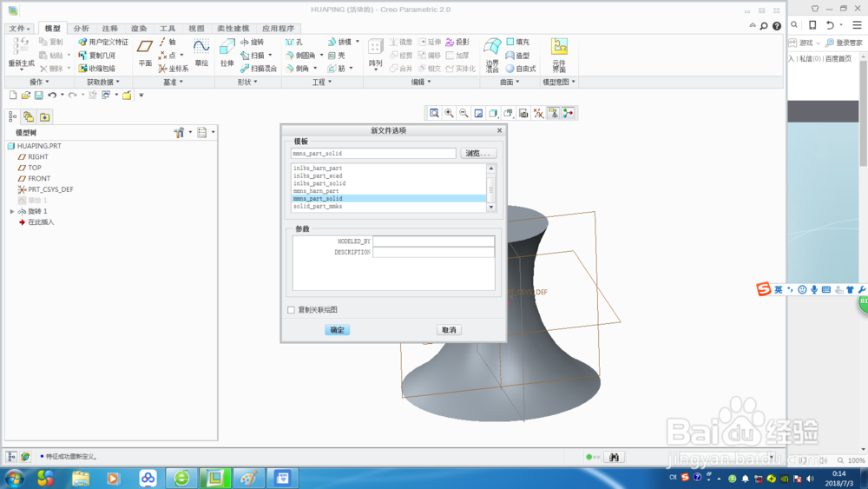Expand the 工程 group dropdown
This screenshot has height=489, width=868.
coord(322,82)
